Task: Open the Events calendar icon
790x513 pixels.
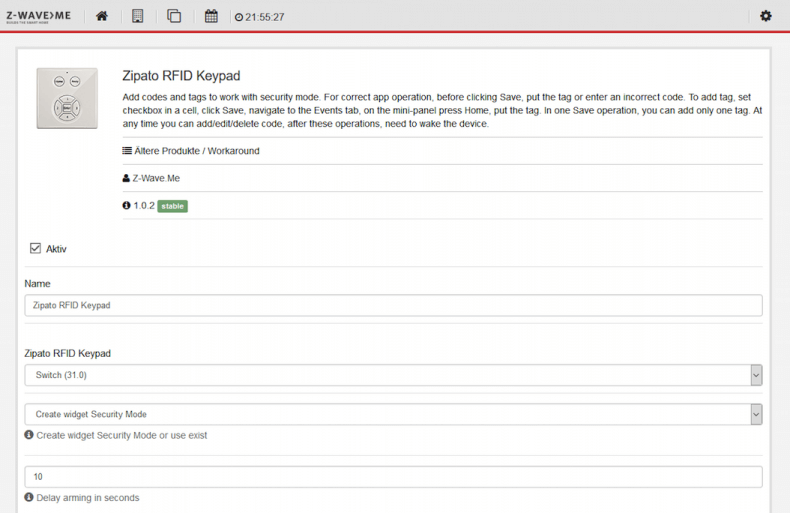Action: pos(211,16)
